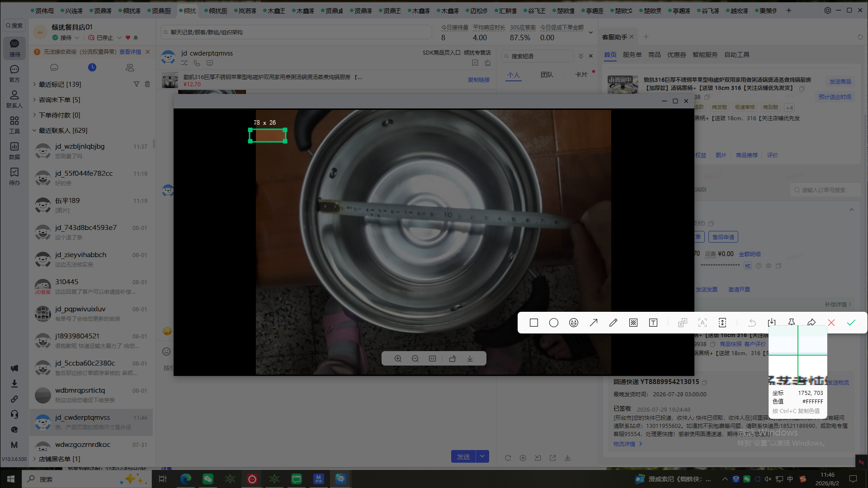Open 工具 in the left sidebar

point(14,125)
